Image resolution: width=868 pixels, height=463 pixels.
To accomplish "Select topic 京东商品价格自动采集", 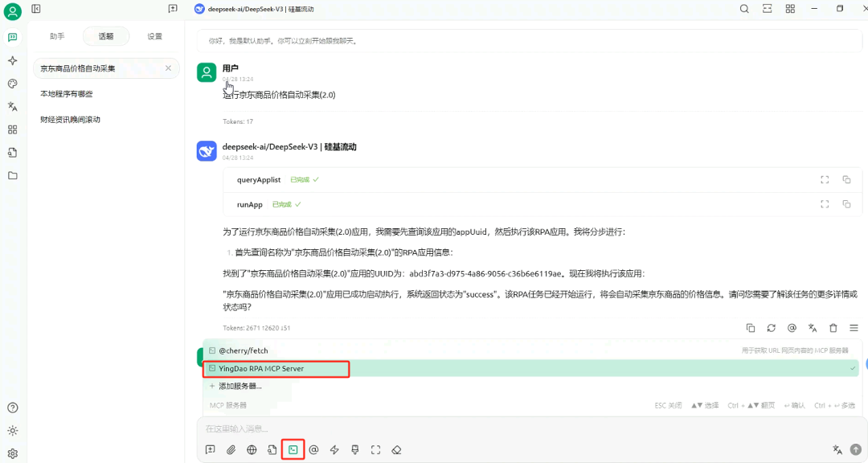I will 106,68.
